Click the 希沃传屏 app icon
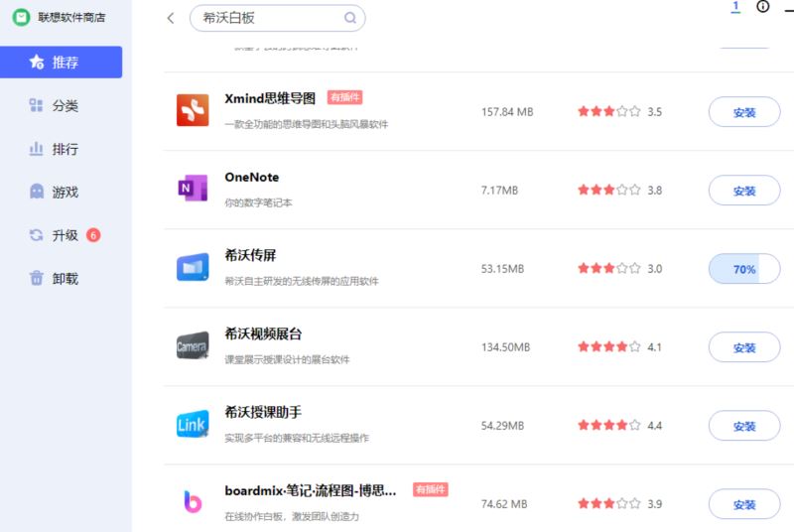The image size is (794, 532). [x=193, y=267]
